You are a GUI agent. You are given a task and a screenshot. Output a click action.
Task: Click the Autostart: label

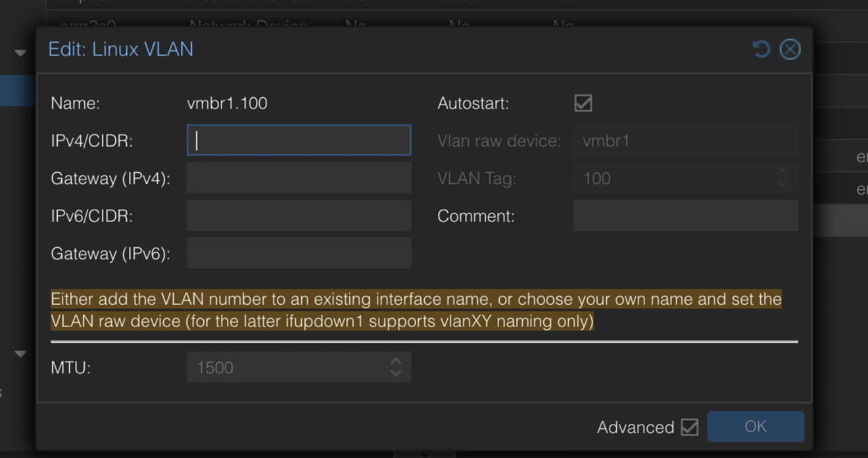473,103
